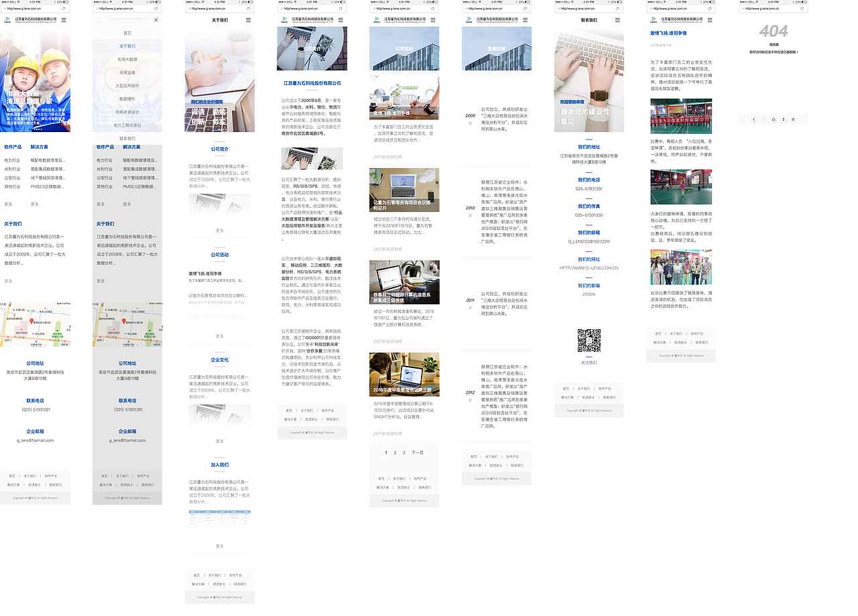
Task: Open 水利行业 under 软件产品 on home screen
Action: click(12, 170)
